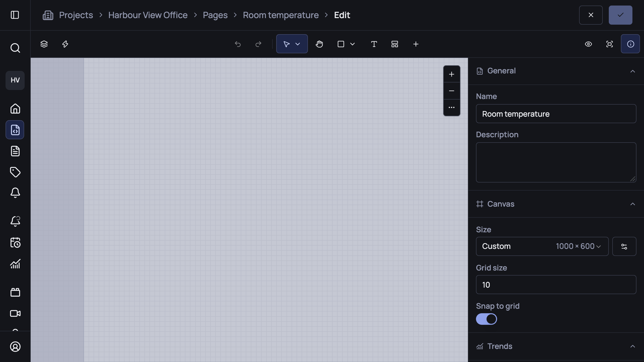This screenshot has height=362, width=644.
Task: Open the widgets layout tool
Action: [x=395, y=44]
